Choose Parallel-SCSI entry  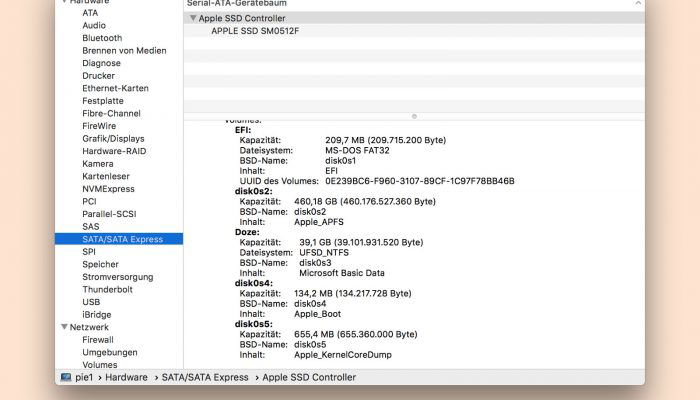coord(109,214)
